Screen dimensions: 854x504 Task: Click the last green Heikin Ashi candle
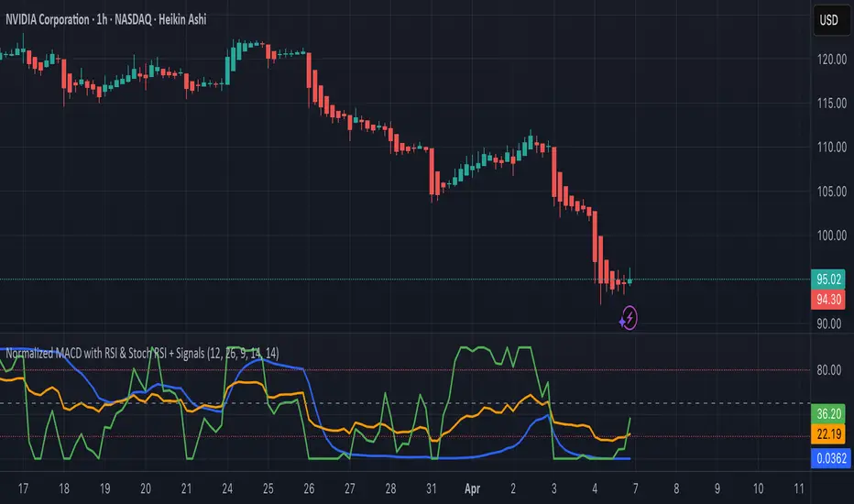[630, 280]
